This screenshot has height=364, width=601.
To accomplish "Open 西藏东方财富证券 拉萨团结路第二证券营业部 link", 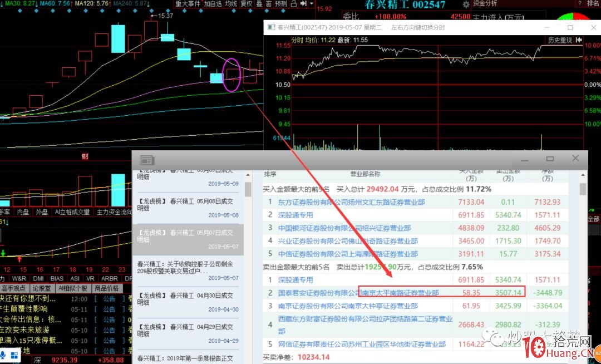I will (x=365, y=324).
